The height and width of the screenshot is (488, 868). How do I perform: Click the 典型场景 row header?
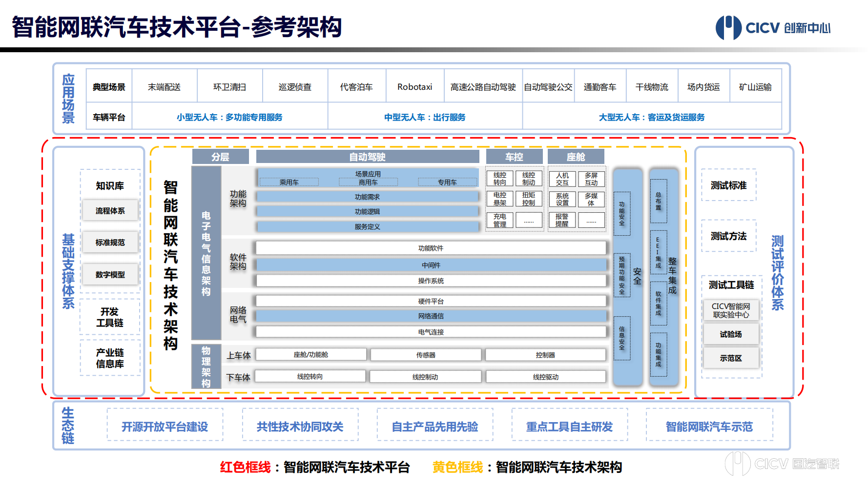(x=109, y=87)
